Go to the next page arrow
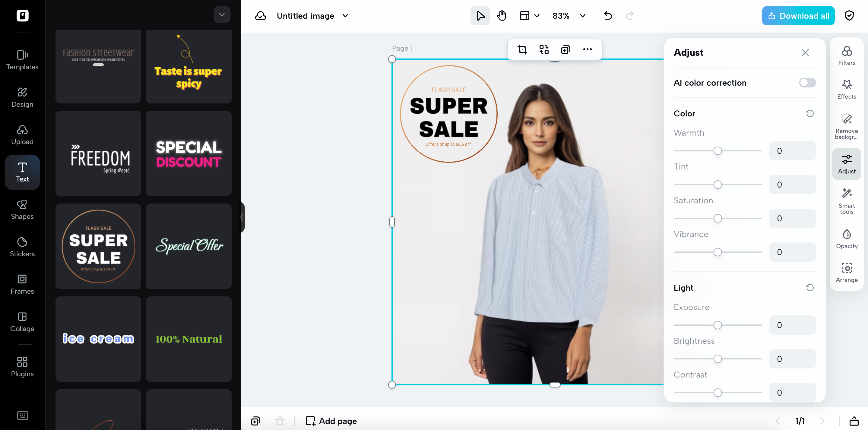This screenshot has width=868, height=430. 822,421
